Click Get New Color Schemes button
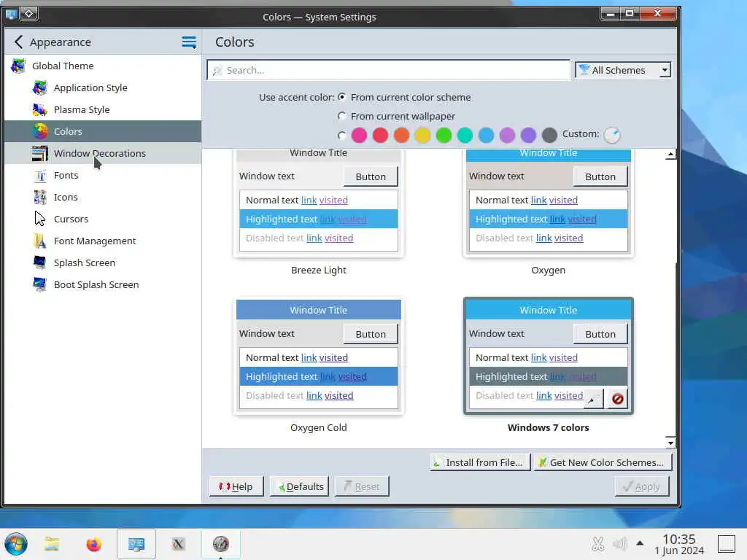This screenshot has height=560, width=747. click(x=603, y=462)
